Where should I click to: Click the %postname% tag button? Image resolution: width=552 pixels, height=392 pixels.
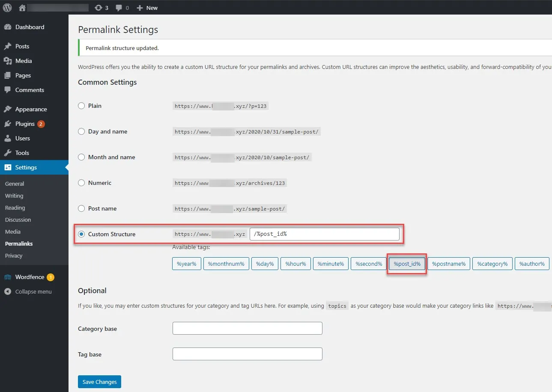pyautogui.click(x=449, y=264)
